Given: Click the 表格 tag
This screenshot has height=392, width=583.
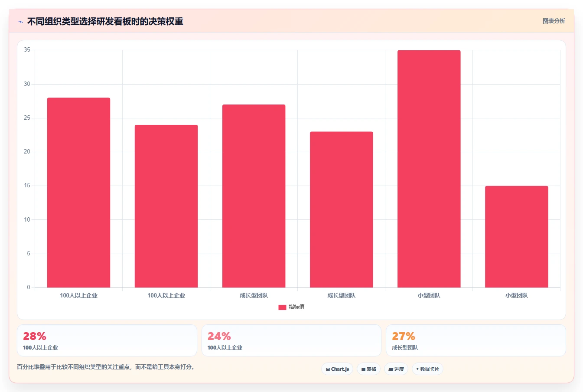Looking at the screenshot, I should [368, 369].
